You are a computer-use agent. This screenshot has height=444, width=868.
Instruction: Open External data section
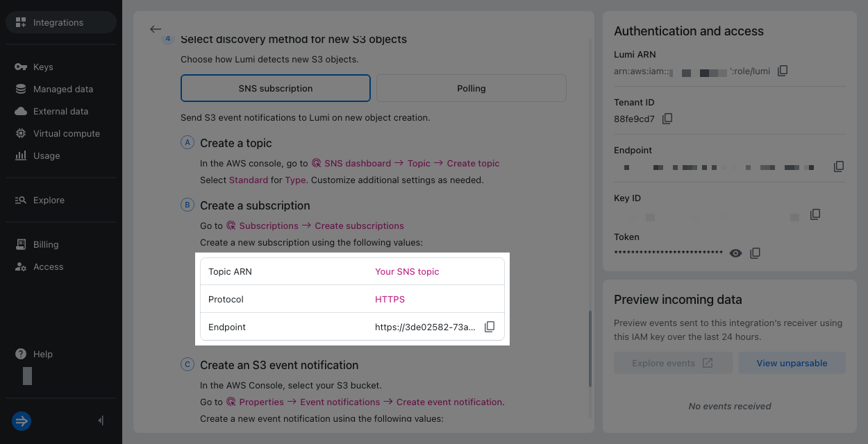point(61,111)
